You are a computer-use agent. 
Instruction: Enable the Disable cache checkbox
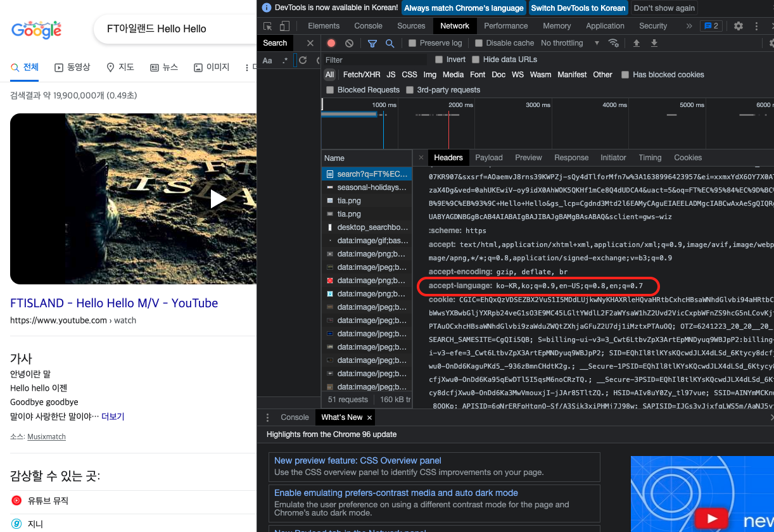(479, 43)
